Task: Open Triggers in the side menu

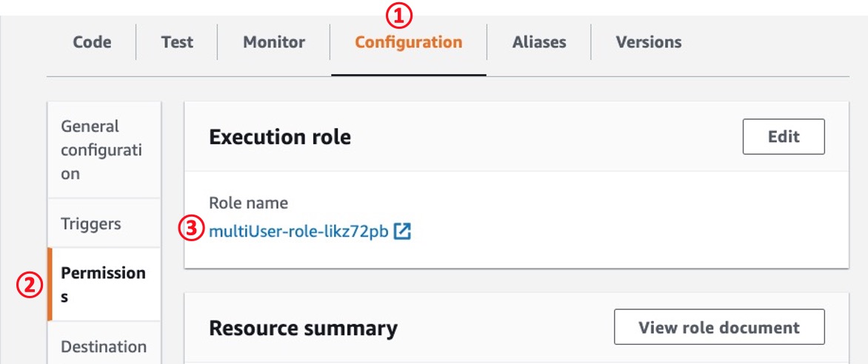Action: 104,223
